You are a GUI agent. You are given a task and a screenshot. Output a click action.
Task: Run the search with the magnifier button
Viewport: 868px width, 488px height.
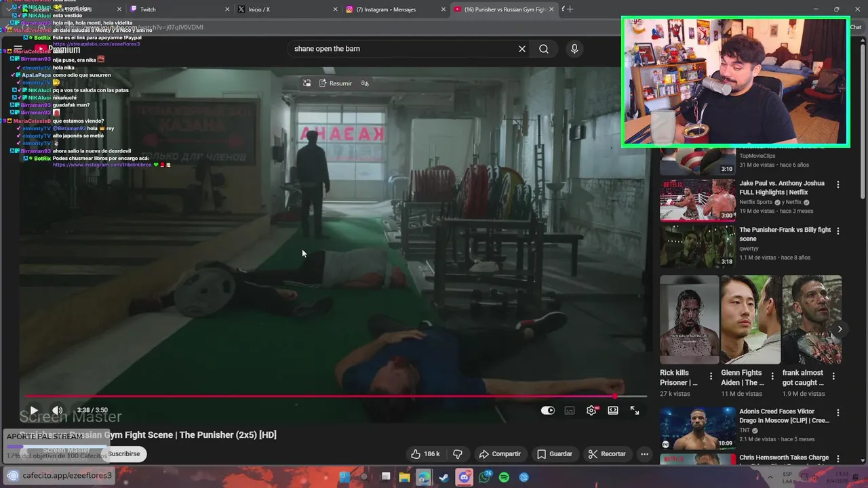[544, 49]
